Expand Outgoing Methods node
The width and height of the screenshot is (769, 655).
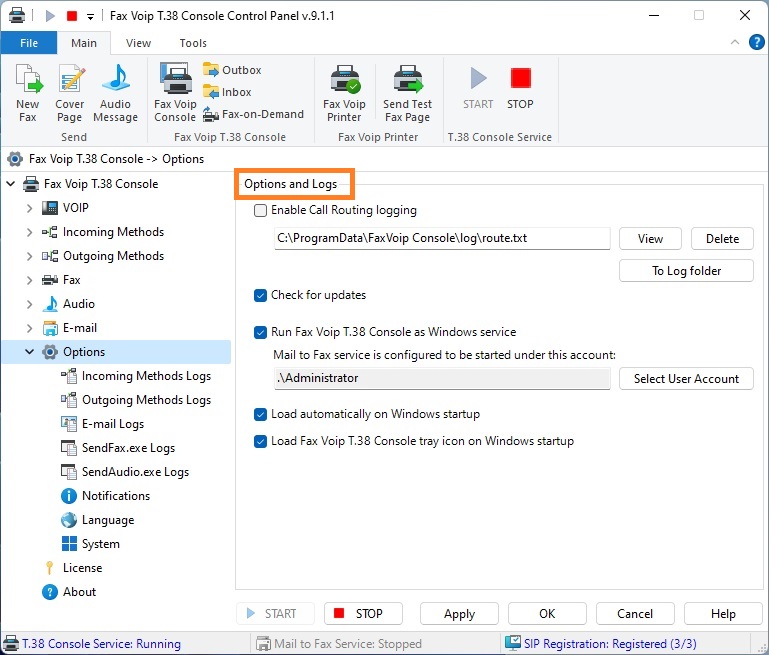point(29,256)
